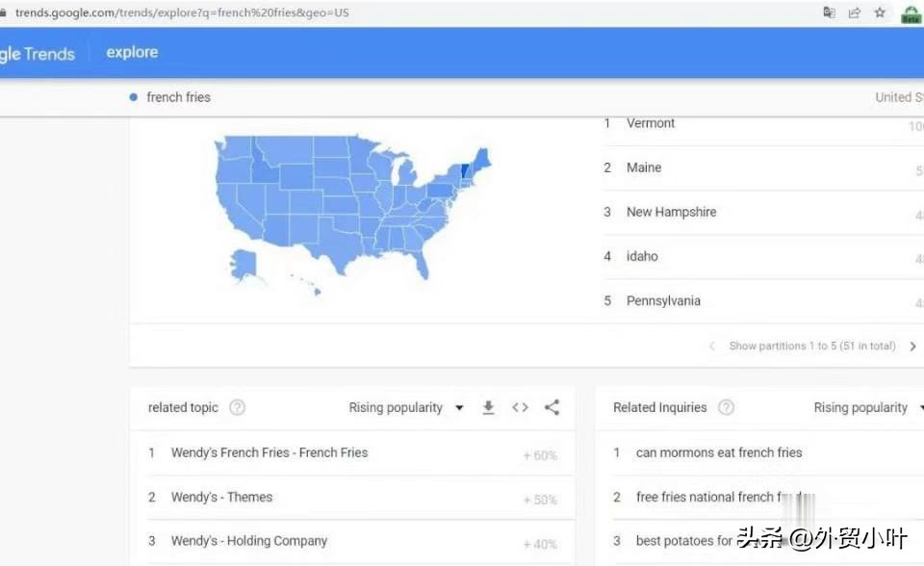The image size is (924, 566).
Task: Download the related topic data as CSV
Action: [488, 408]
